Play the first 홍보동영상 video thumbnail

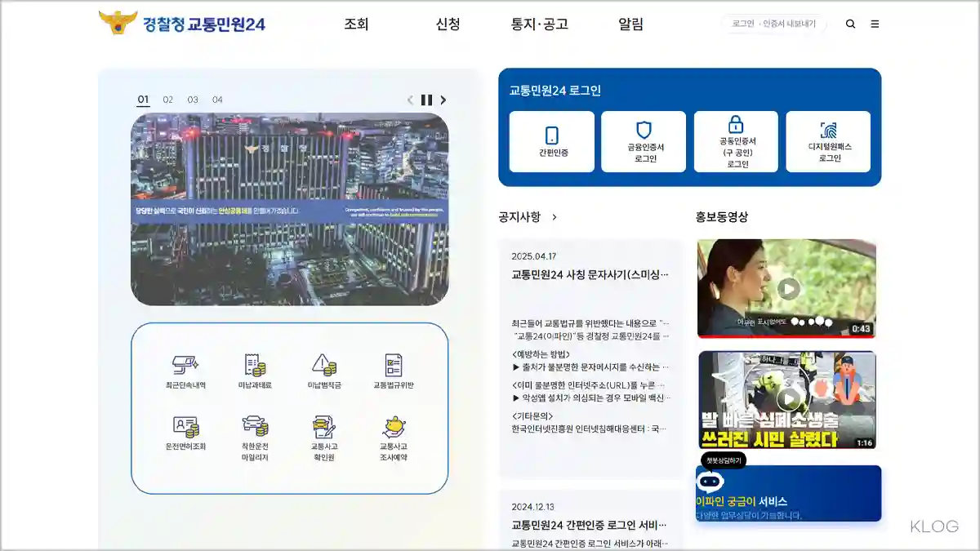pos(787,288)
